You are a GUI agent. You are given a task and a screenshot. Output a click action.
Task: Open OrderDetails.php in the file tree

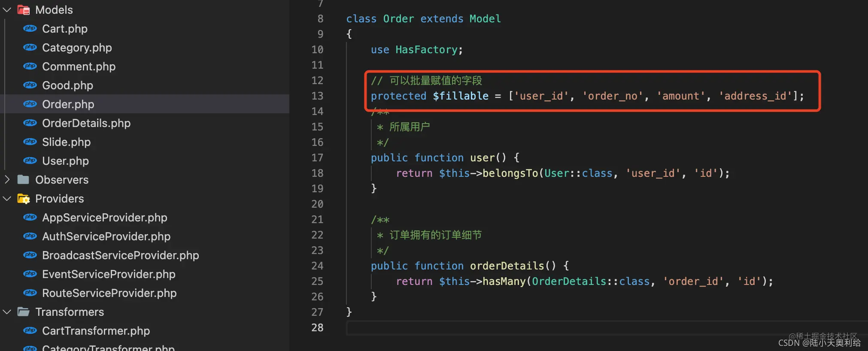[86, 123]
